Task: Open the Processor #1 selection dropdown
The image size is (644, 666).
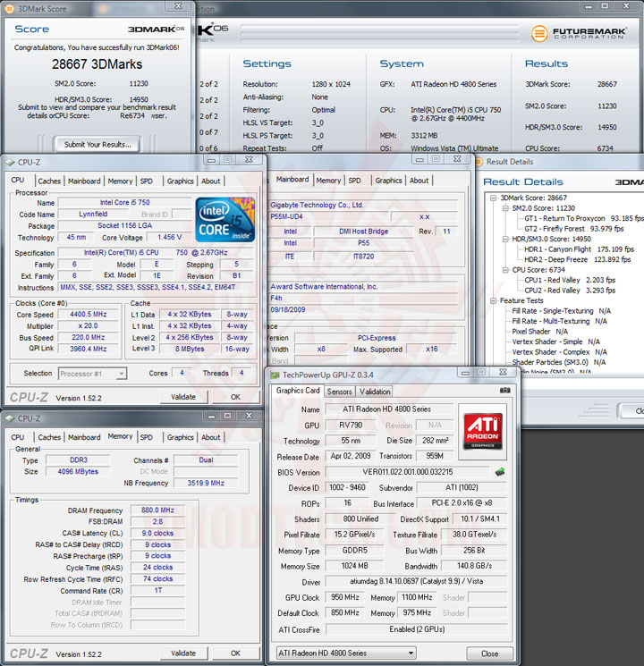Action: 122,374
